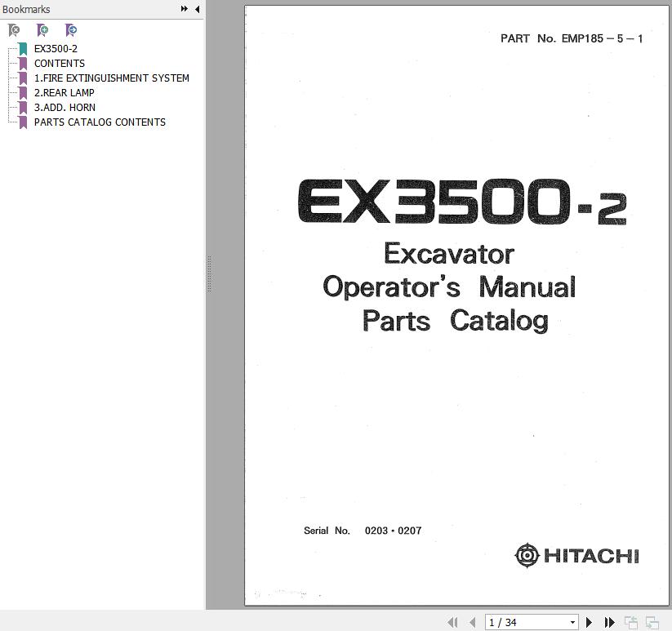Viewport: 672px width, 631px height.
Task: Open the page number dropdown arrow
Action: tap(572, 623)
